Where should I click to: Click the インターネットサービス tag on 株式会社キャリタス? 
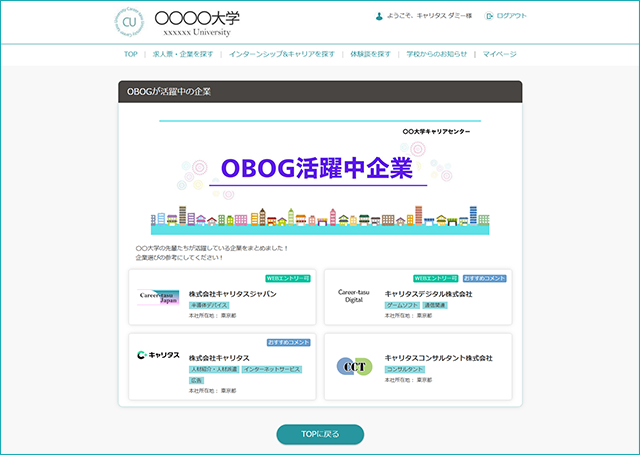click(x=272, y=369)
